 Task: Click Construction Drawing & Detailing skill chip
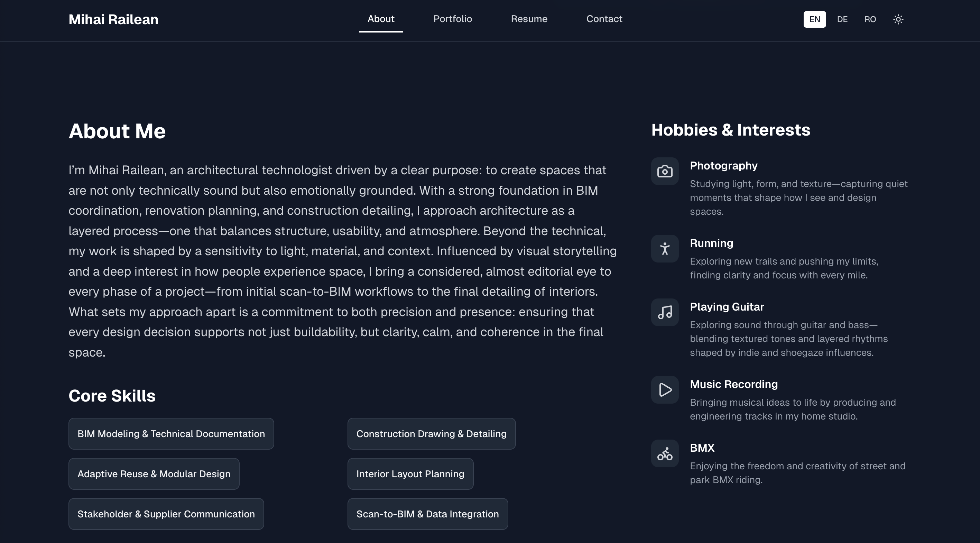click(x=431, y=434)
